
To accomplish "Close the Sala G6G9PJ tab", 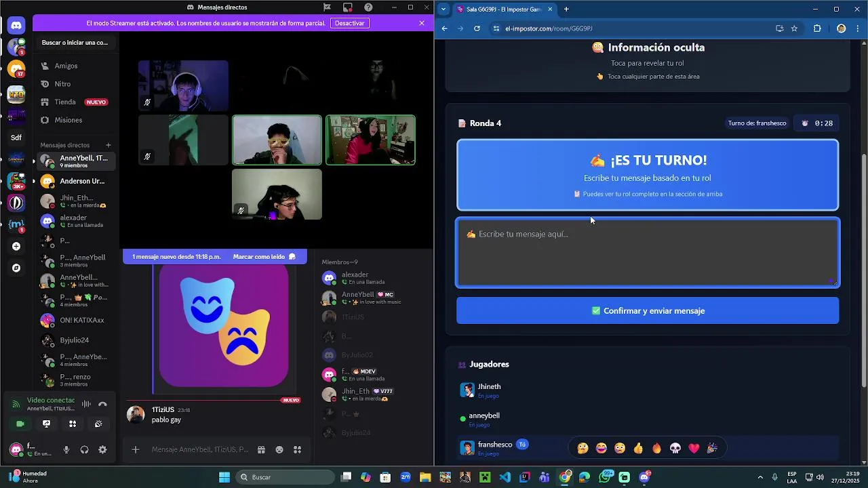I will [550, 9].
